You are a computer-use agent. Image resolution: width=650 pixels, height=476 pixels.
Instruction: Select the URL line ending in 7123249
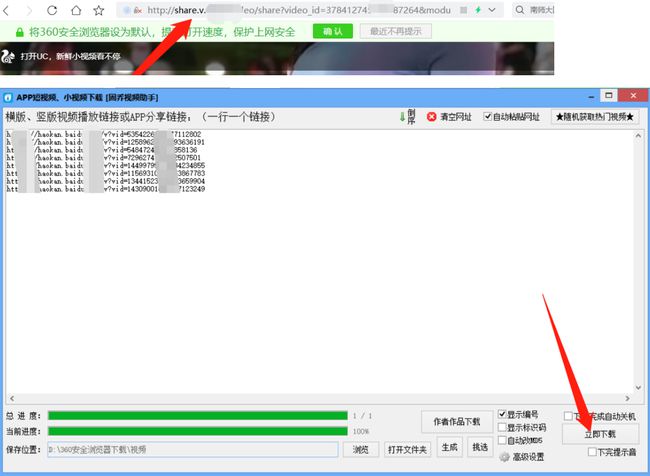click(106, 189)
